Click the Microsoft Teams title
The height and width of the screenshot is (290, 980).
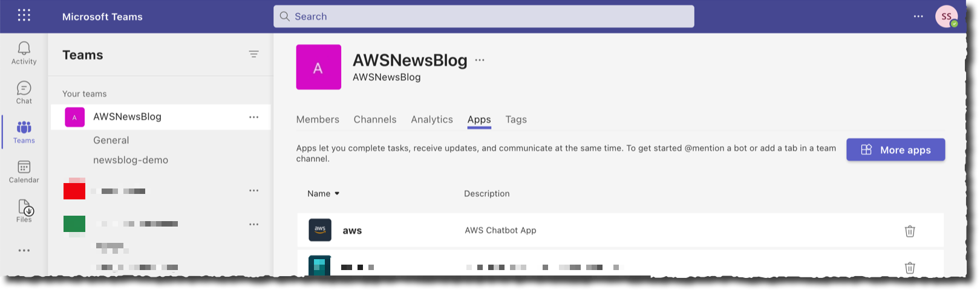pos(102,17)
